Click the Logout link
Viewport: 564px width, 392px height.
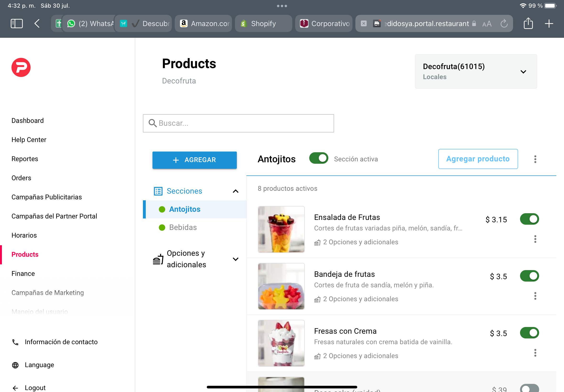35,388
